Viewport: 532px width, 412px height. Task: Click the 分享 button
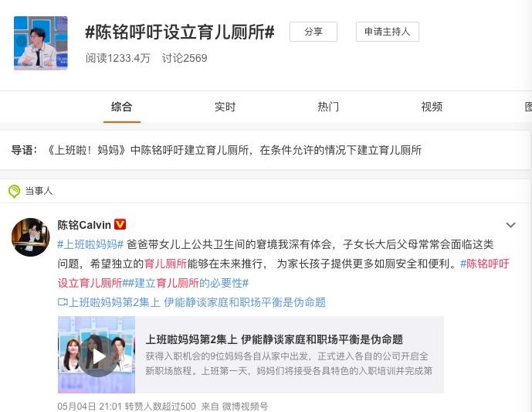313,32
